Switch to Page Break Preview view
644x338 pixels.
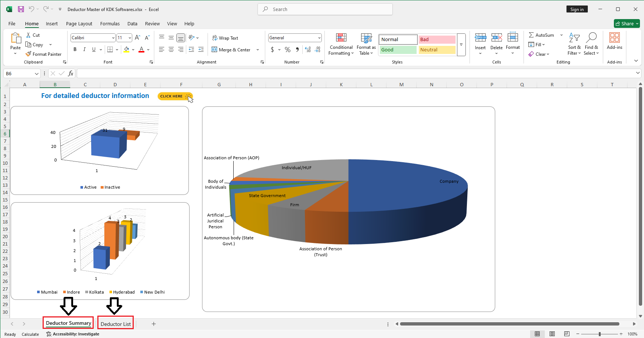567,334
